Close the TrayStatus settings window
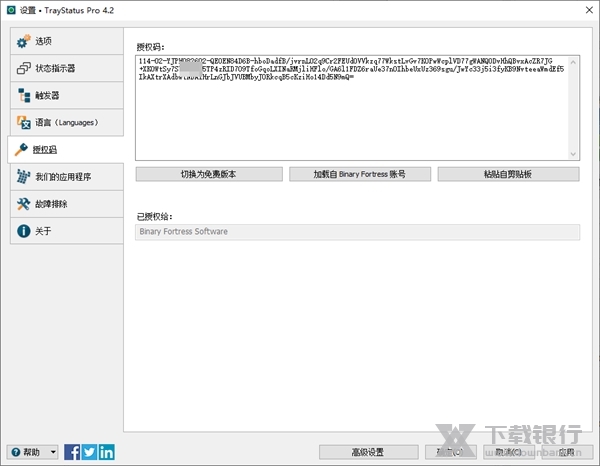Image resolution: width=600 pixels, height=466 pixels. pyautogui.click(x=589, y=10)
